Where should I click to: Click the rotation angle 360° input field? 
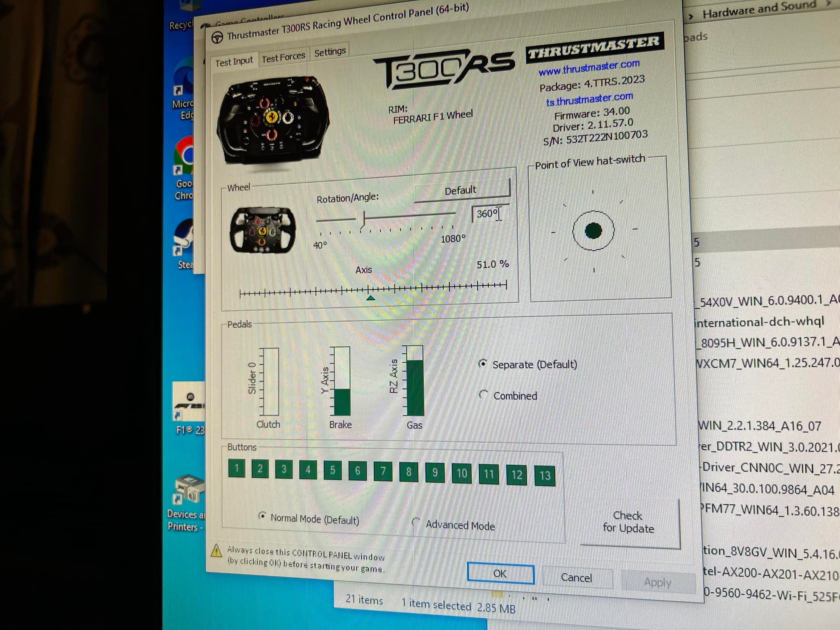click(x=491, y=213)
